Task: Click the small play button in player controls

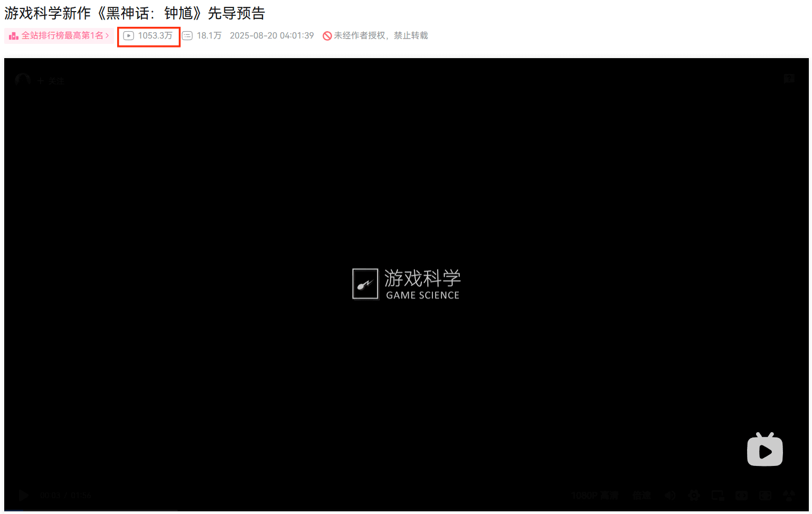Action: point(23,495)
